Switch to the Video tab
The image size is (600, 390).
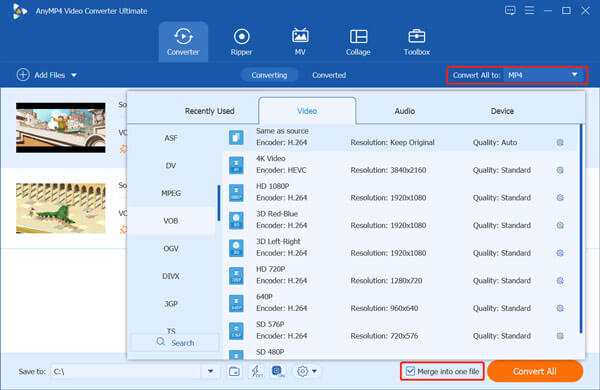click(307, 111)
